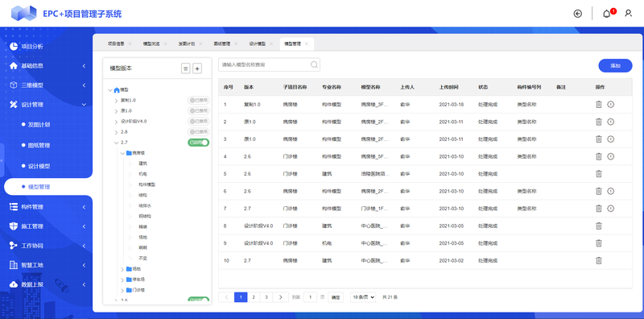Click the trash icon in row 1
The width and height of the screenshot is (644, 319).
tap(599, 105)
